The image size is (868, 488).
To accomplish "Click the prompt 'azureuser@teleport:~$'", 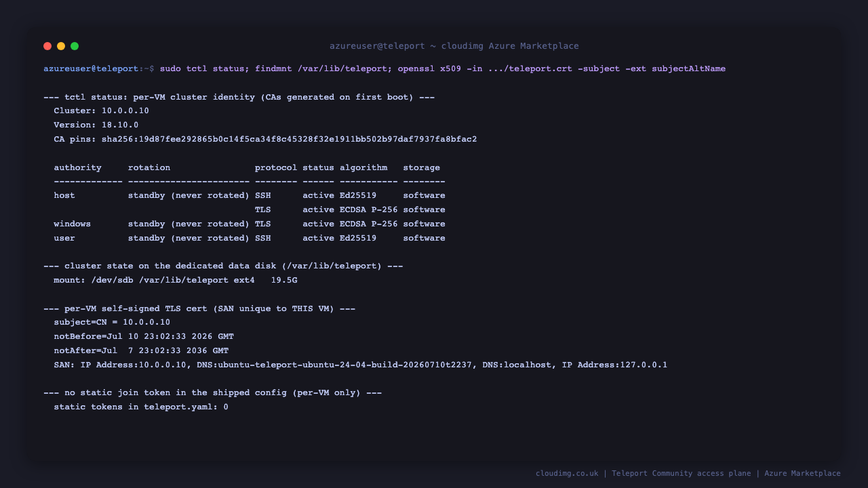I will [x=99, y=68].
